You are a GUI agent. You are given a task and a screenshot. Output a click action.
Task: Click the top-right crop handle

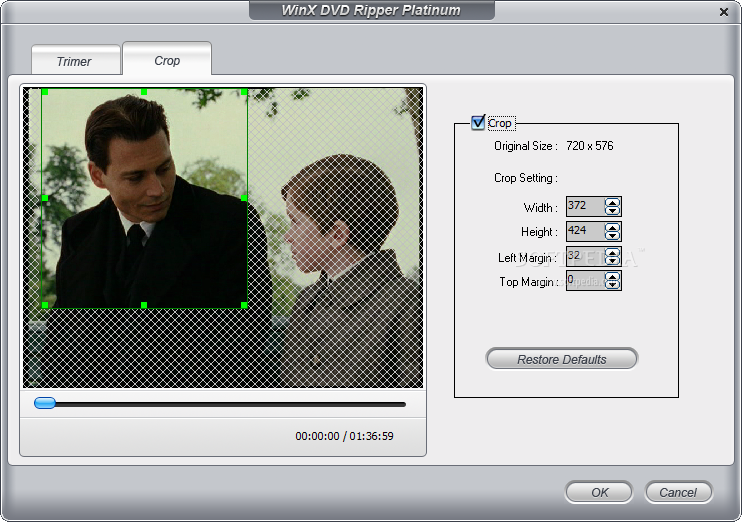244,91
